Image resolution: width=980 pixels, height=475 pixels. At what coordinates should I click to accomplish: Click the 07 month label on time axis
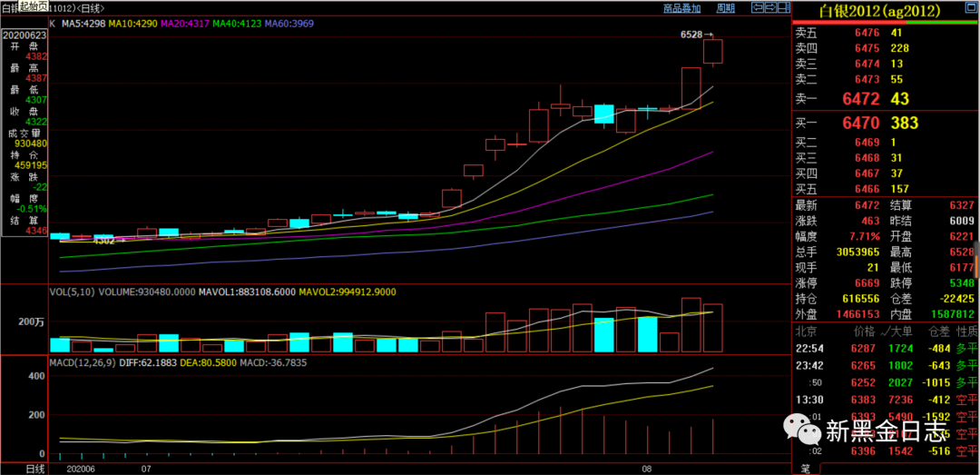point(147,468)
